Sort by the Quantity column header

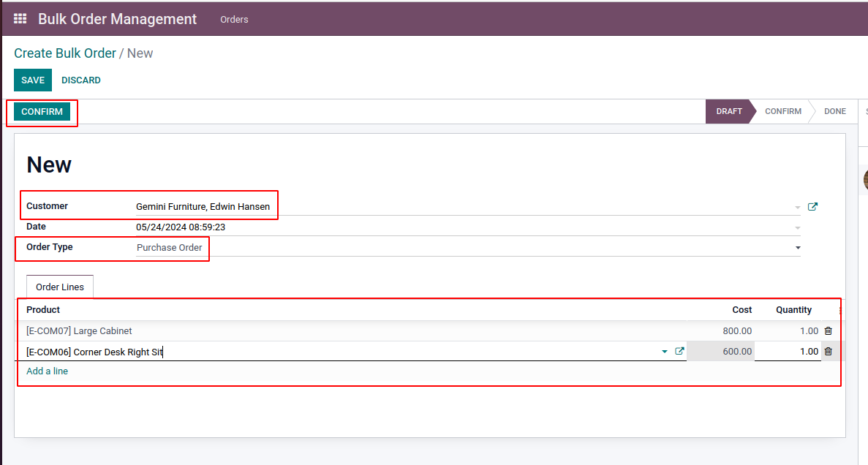[x=794, y=310]
